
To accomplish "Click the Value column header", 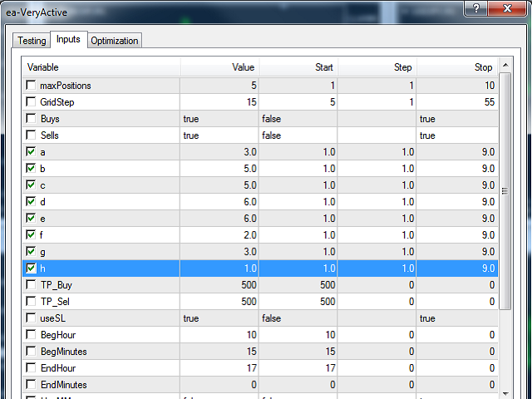I will click(219, 67).
